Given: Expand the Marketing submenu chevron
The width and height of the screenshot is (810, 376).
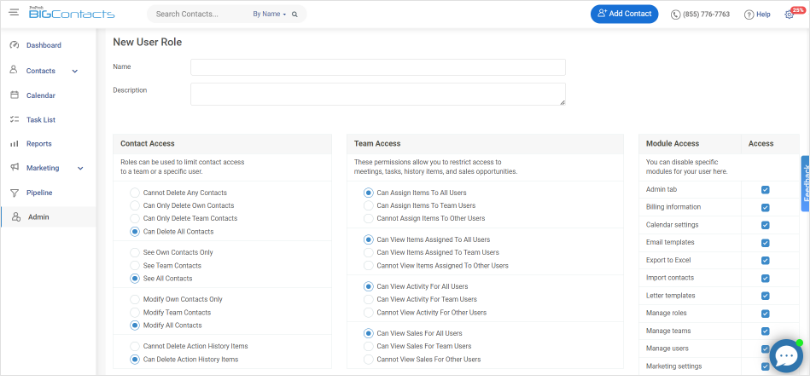Looking at the screenshot, I should (x=80, y=168).
